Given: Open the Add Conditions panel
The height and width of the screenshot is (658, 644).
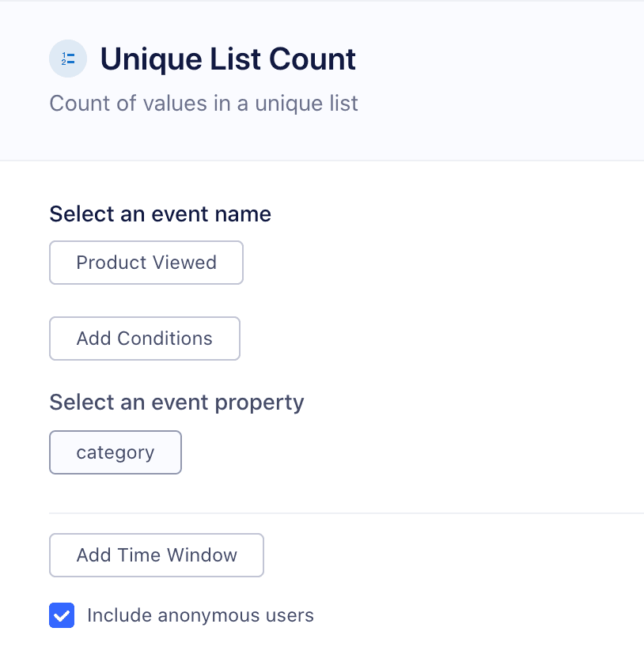Looking at the screenshot, I should (x=144, y=338).
